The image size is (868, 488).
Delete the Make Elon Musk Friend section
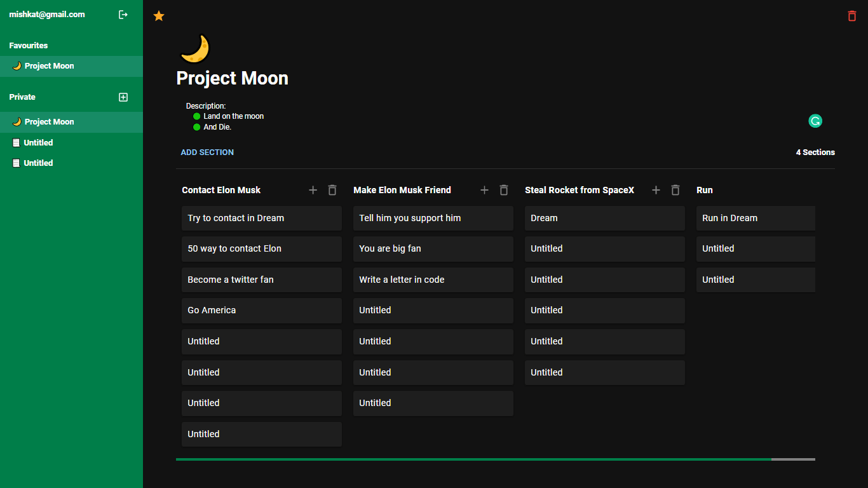504,190
